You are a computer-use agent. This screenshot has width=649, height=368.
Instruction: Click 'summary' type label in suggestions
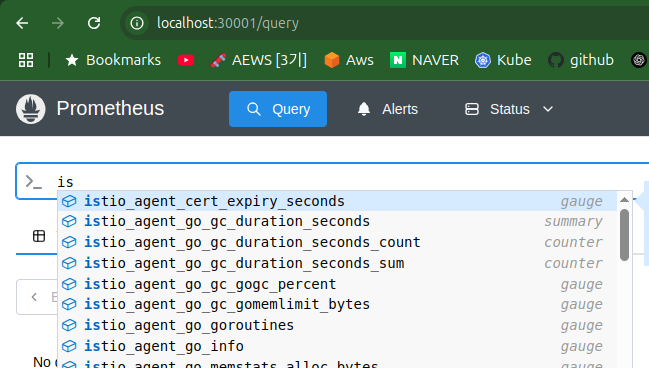point(573,221)
